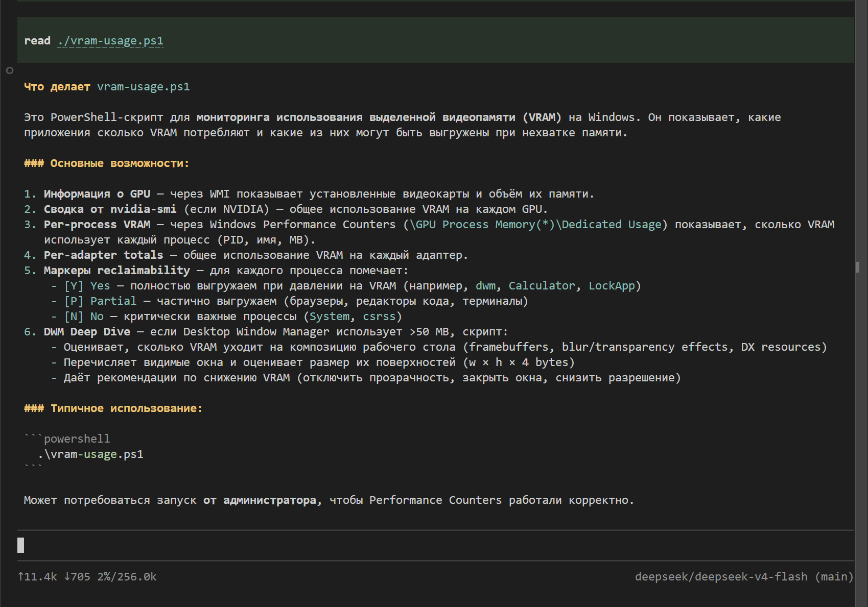Screen dimensions: 868x607
Task: Click the "(main)" branch label
Action: click(x=834, y=577)
